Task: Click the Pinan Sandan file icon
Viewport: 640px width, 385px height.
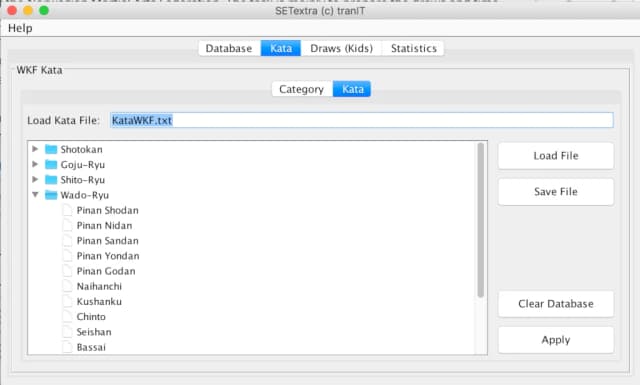Action: coord(67,240)
